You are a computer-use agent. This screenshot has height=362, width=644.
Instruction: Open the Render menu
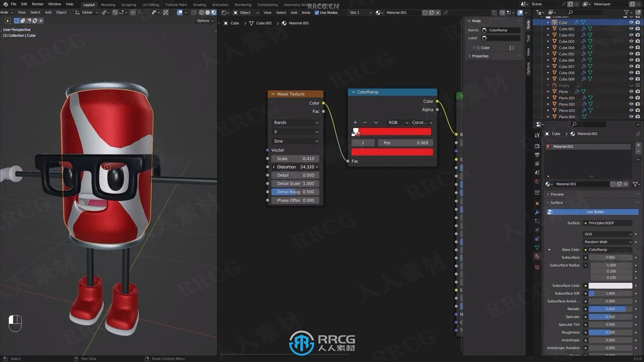point(38,4)
